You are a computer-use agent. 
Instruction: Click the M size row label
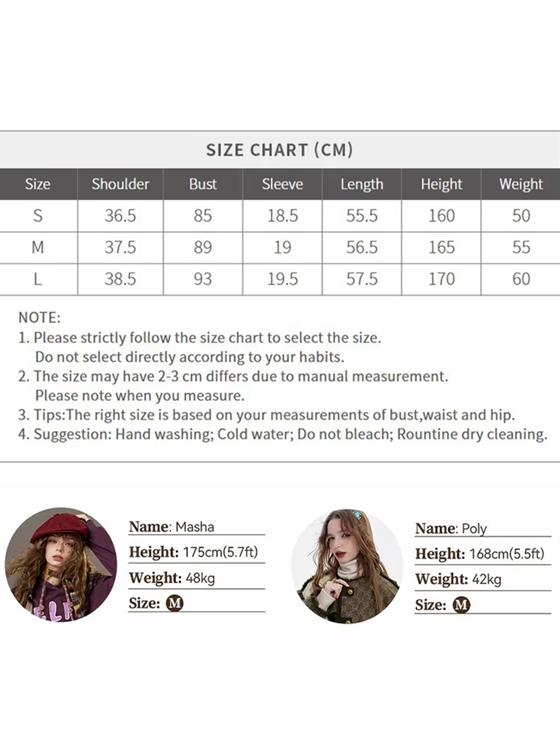(38, 247)
